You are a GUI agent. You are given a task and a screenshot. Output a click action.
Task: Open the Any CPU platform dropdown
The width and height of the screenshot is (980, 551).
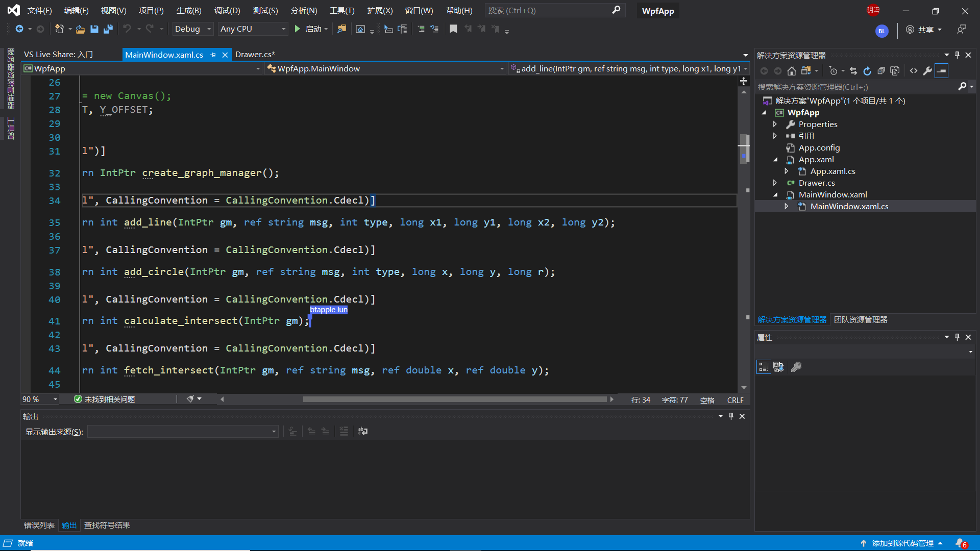[x=253, y=29]
